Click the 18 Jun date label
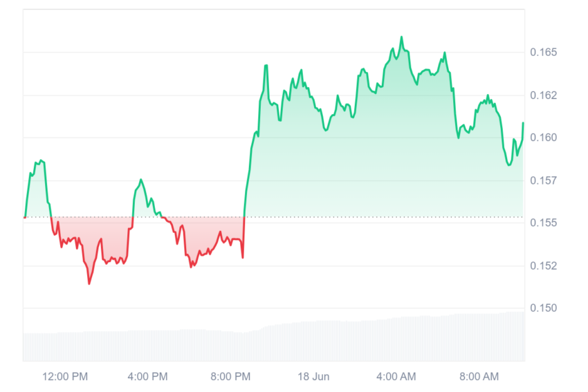The width and height of the screenshot is (588, 392). pyautogui.click(x=313, y=376)
